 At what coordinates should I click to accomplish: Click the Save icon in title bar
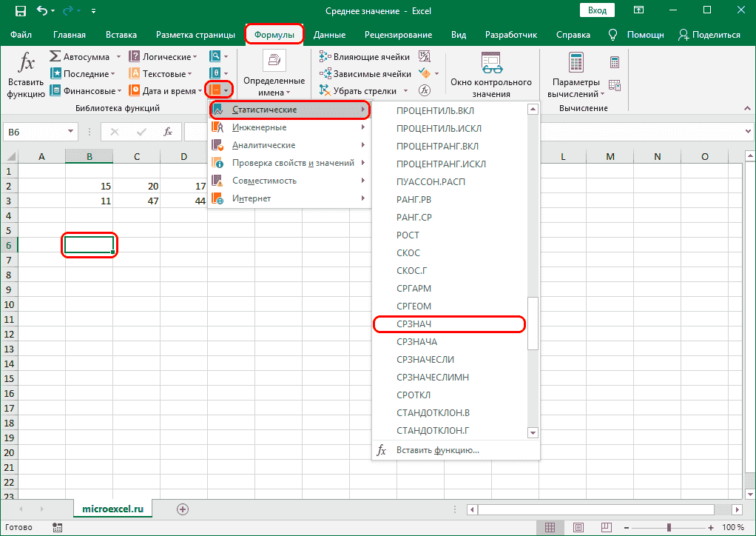[20, 11]
